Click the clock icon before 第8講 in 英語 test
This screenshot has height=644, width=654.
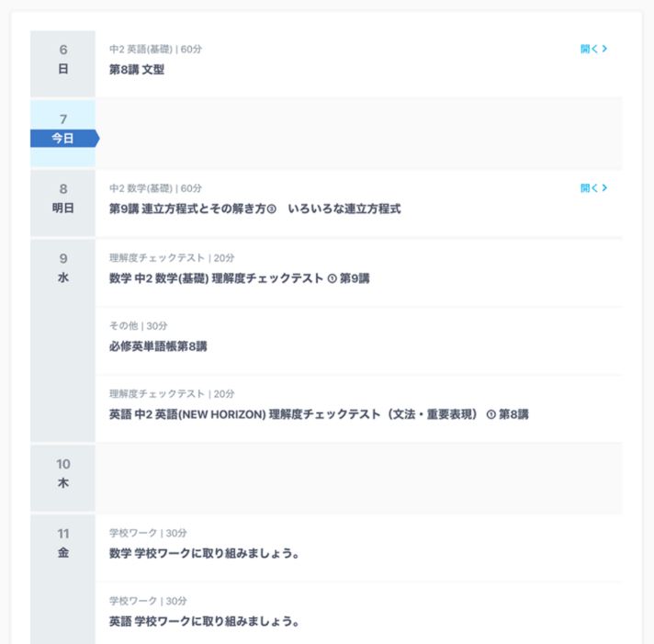click(x=491, y=414)
